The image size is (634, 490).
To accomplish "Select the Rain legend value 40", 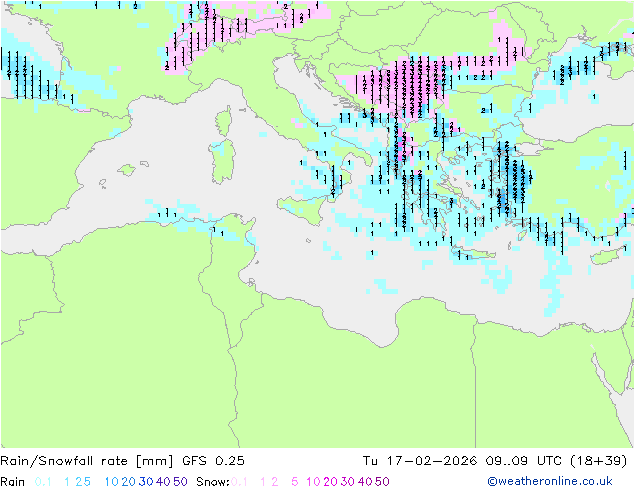I will click(x=163, y=482).
